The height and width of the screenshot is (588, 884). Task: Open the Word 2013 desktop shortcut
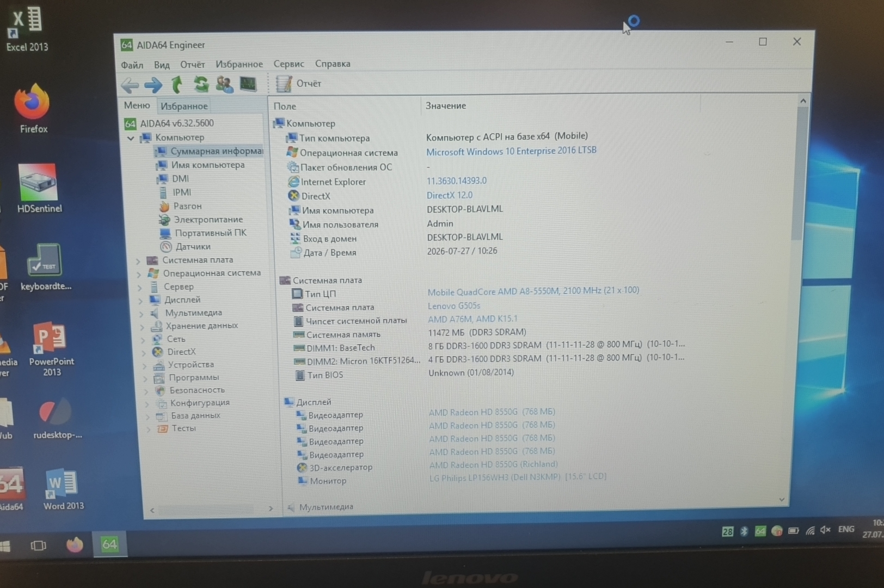tap(63, 489)
